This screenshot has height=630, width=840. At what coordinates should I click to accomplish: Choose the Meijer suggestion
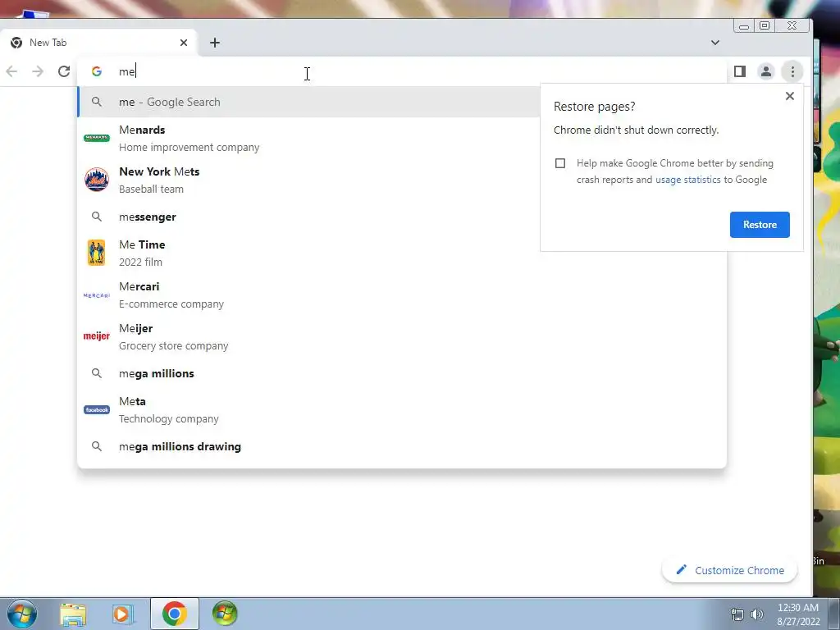click(x=402, y=336)
